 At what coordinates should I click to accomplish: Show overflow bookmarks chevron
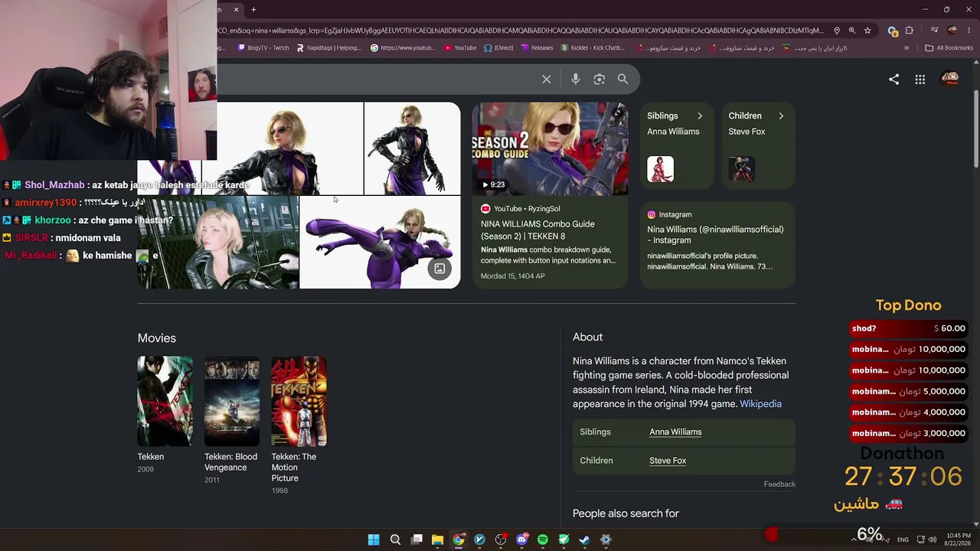coord(906,47)
